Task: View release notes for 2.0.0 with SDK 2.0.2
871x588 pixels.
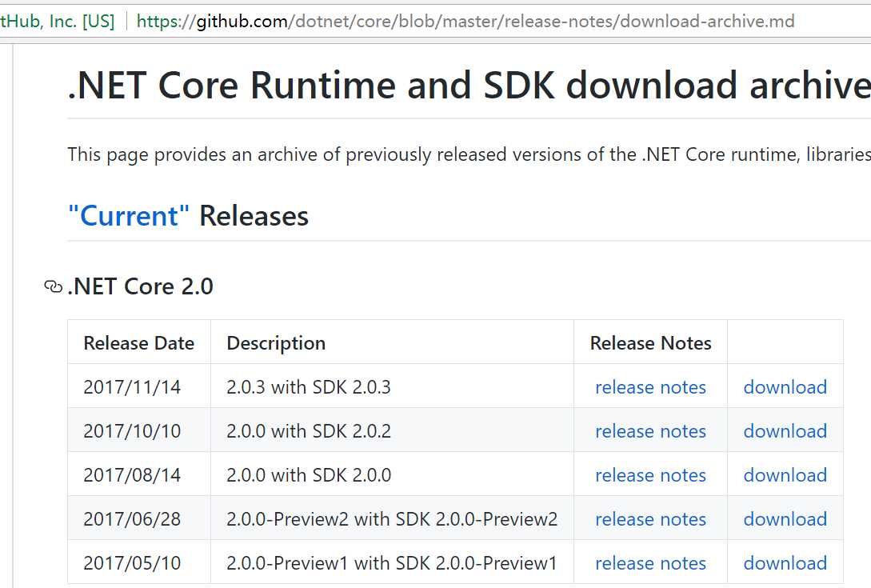Action: (x=650, y=431)
